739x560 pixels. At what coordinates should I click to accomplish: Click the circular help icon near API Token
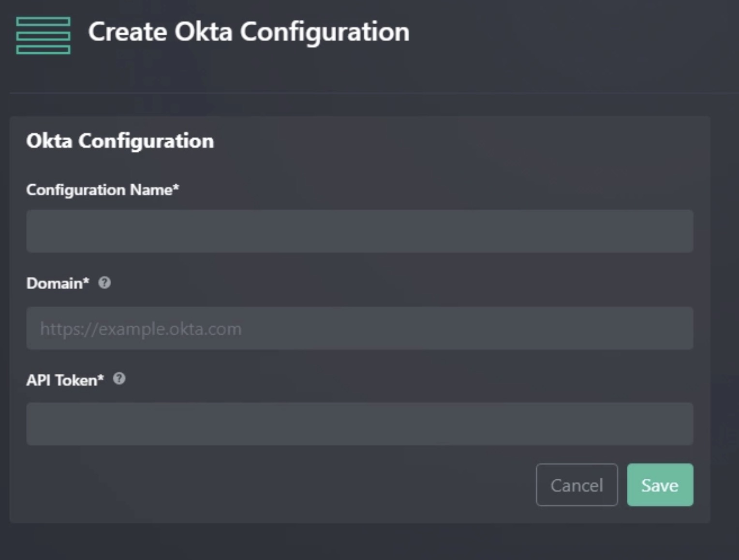119,379
